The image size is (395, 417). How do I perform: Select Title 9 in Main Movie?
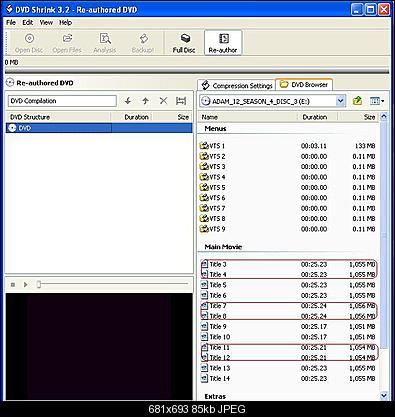pyautogui.click(x=288, y=326)
